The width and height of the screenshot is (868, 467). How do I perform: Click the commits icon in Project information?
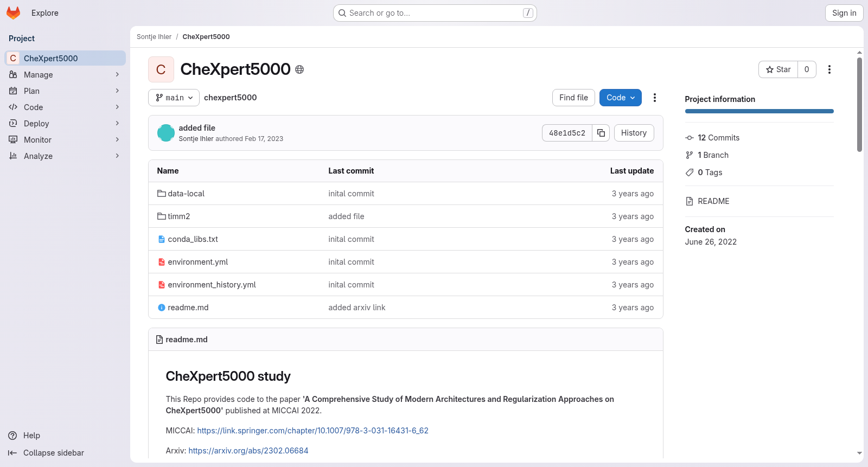(690, 138)
